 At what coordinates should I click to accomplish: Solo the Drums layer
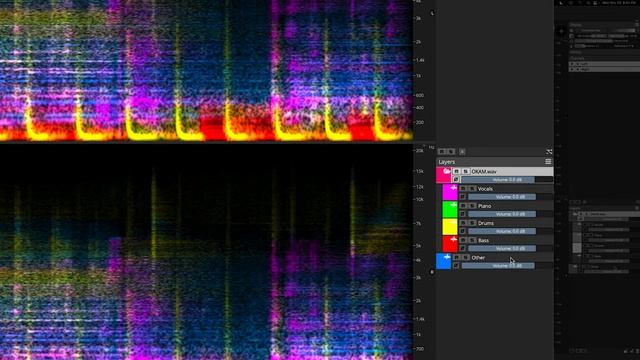pyautogui.click(x=472, y=223)
